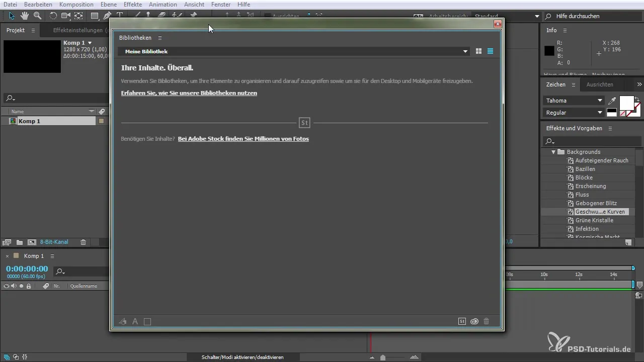Toggle In/Out/Duration braces pane icon
The width and height of the screenshot is (644, 362).
coord(25,357)
